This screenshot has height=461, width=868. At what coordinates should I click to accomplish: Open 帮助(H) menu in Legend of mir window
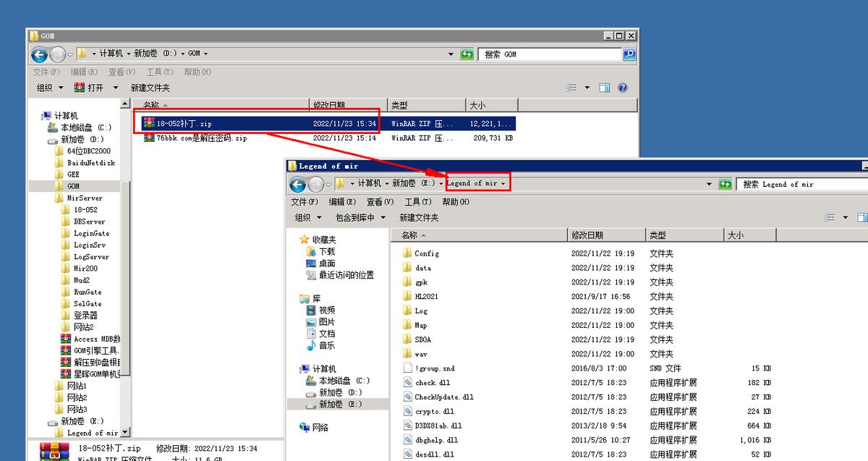pos(456,202)
